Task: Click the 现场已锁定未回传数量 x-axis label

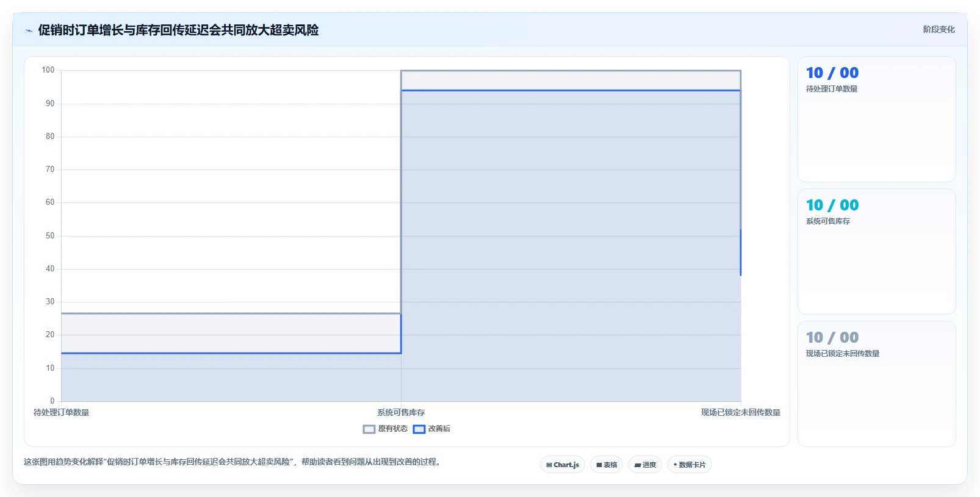Action: [x=740, y=413]
